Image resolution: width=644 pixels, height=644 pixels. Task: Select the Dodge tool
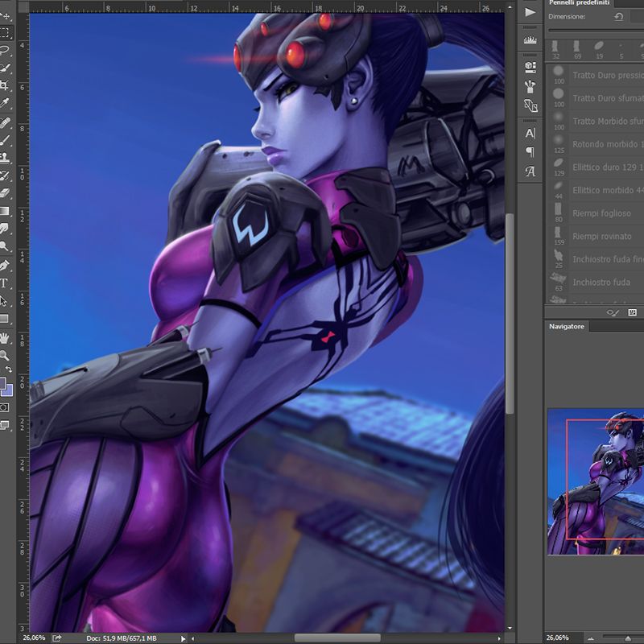(5, 246)
